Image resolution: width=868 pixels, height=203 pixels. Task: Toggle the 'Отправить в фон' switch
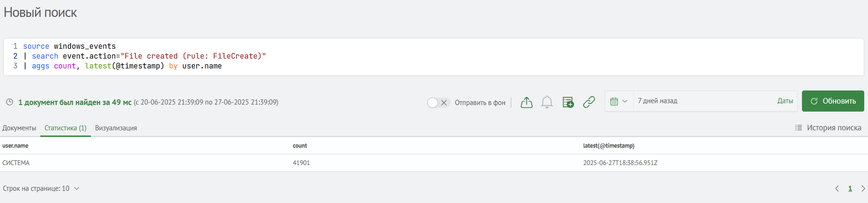(x=438, y=103)
